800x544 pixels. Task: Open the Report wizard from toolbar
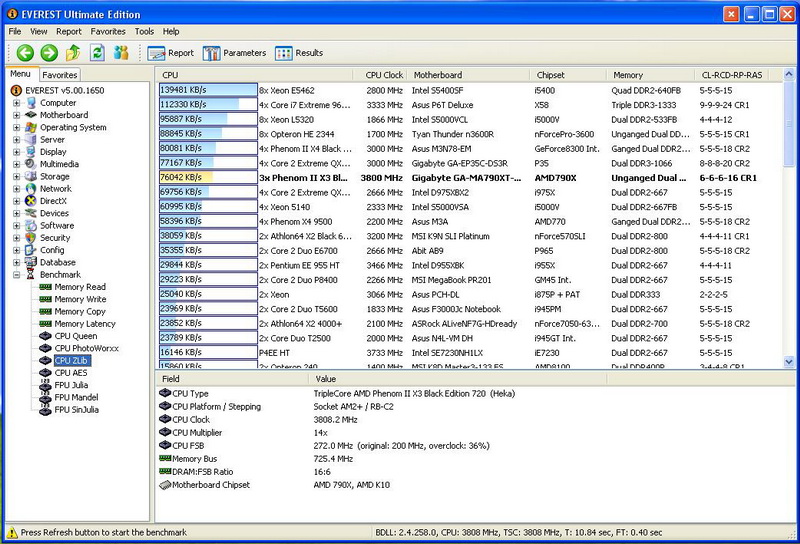tap(170, 53)
